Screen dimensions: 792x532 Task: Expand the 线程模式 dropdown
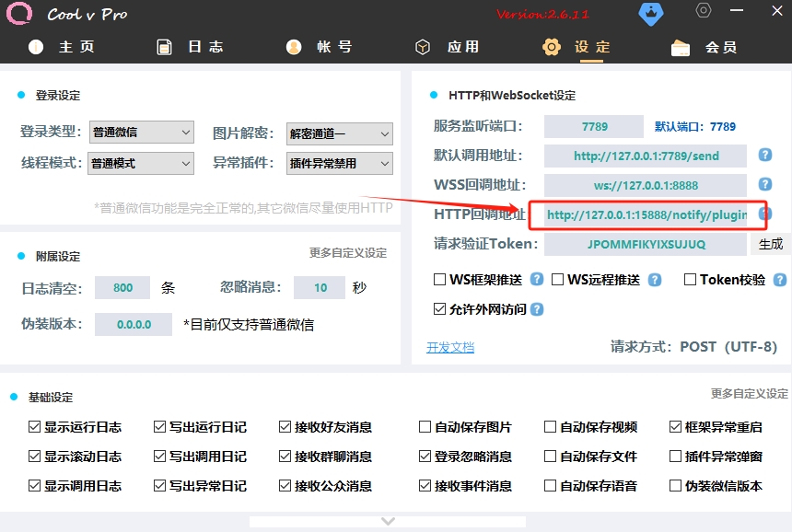(142, 164)
